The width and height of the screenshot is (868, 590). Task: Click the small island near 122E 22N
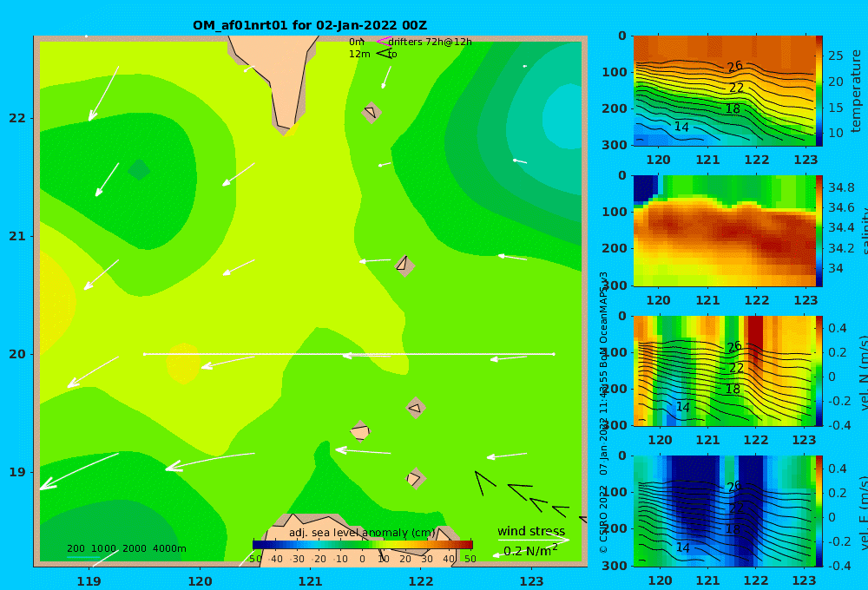coord(372,112)
